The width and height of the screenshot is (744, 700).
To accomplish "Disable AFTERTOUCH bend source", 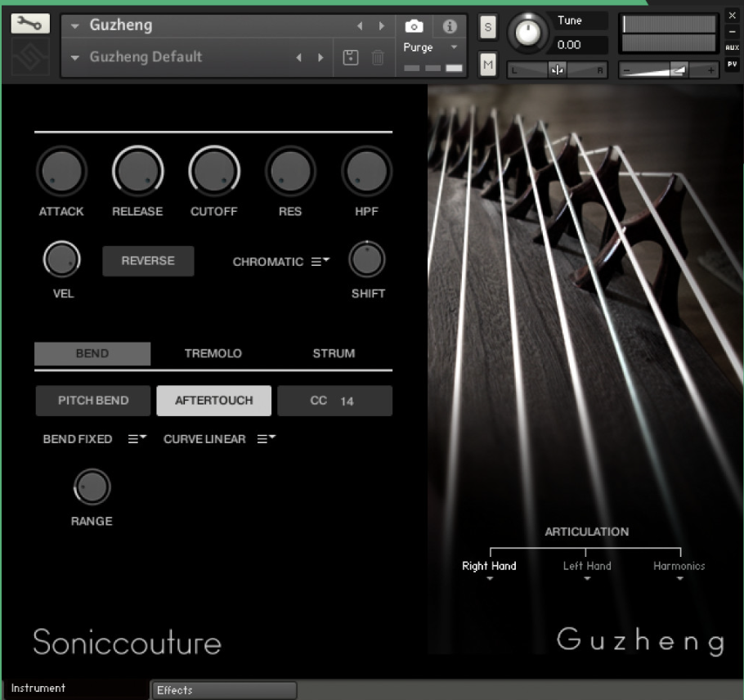I will 214,401.
